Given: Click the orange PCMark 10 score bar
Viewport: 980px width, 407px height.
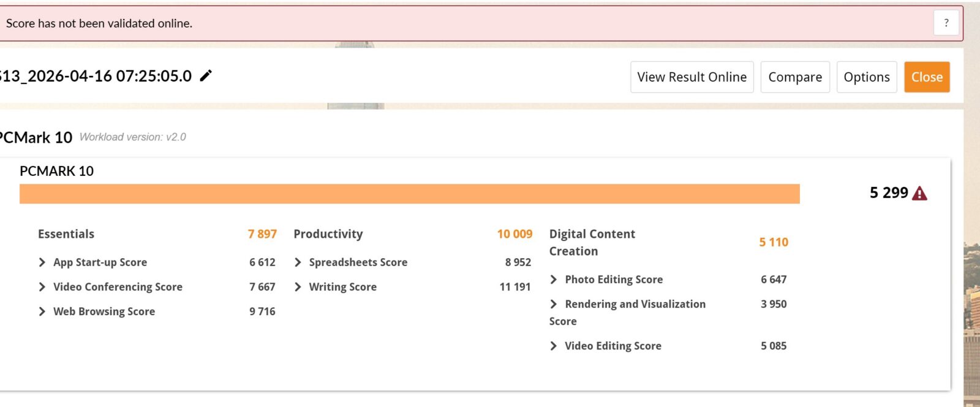Looking at the screenshot, I should coord(409,194).
